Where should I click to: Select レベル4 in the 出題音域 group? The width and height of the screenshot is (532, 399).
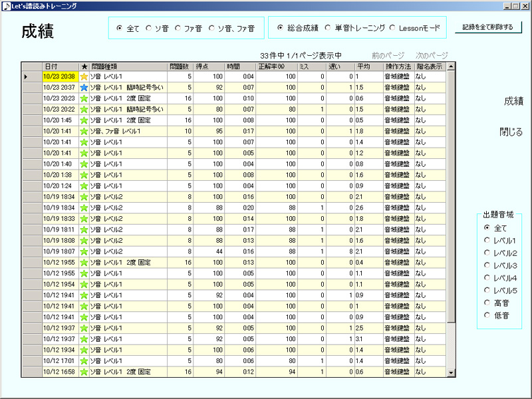point(487,277)
